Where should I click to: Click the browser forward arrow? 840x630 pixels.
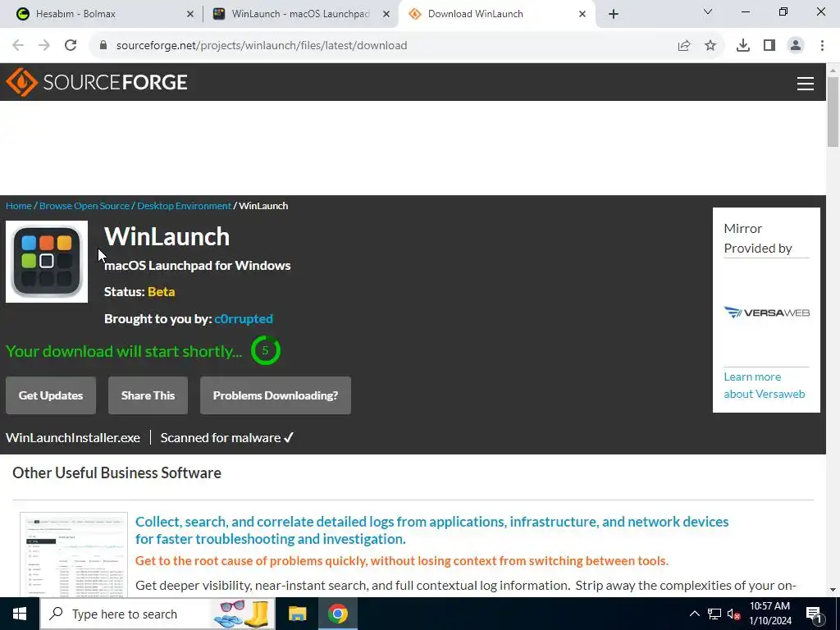point(44,45)
